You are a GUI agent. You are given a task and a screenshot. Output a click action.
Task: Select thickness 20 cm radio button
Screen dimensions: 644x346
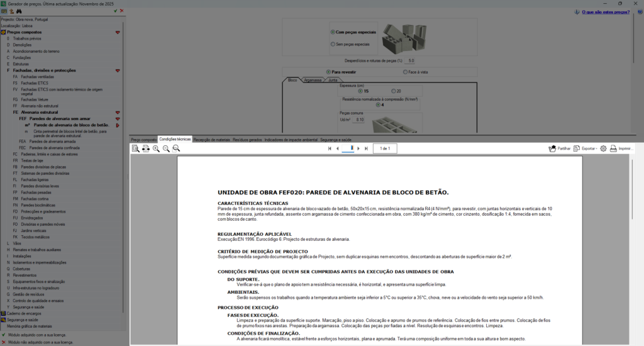[x=394, y=91]
